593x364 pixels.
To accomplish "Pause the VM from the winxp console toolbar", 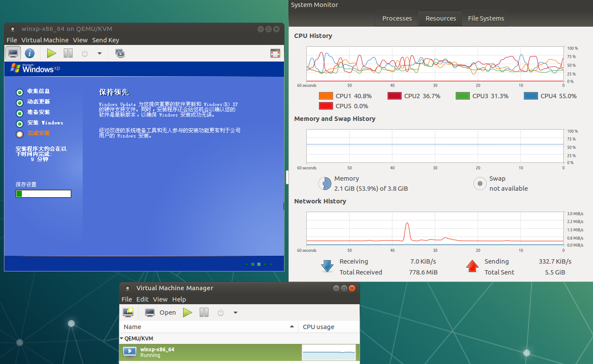I will [x=68, y=53].
